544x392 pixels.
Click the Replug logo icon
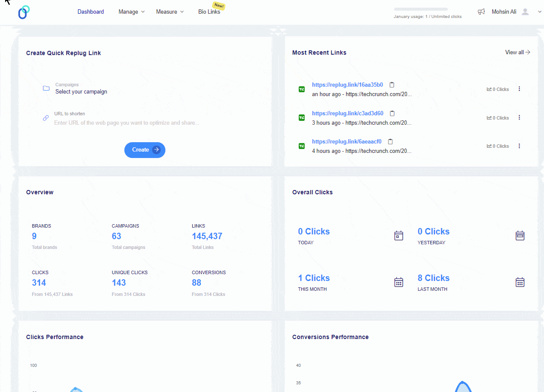pos(24,12)
